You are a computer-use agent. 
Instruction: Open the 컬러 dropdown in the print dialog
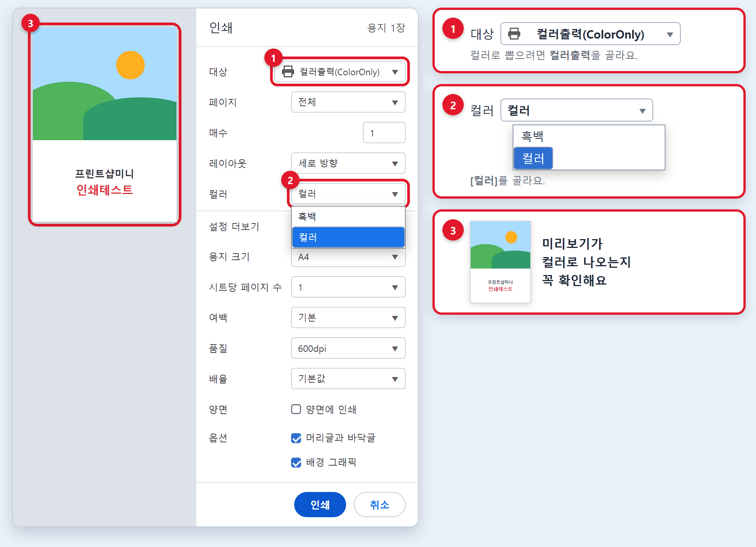[x=348, y=194]
